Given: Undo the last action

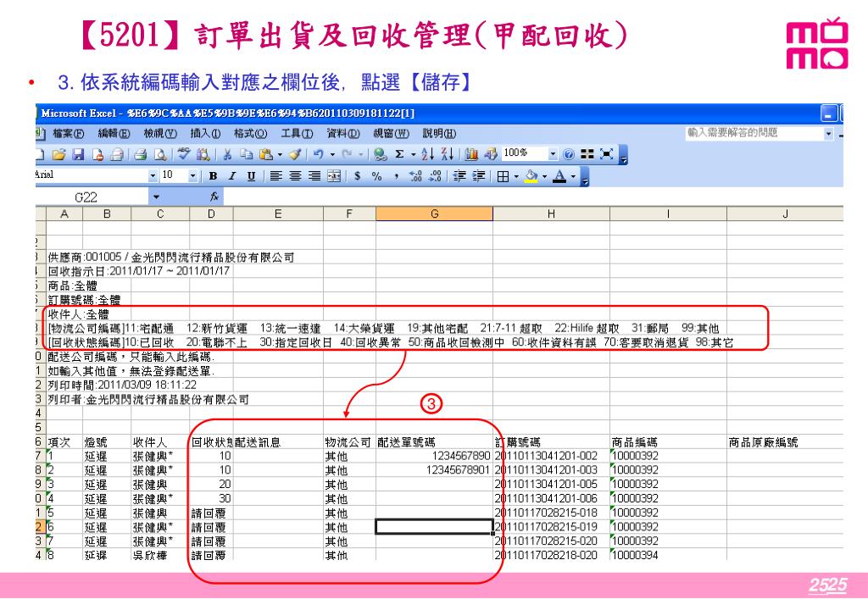Looking at the screenshot, I should point(318,154).
